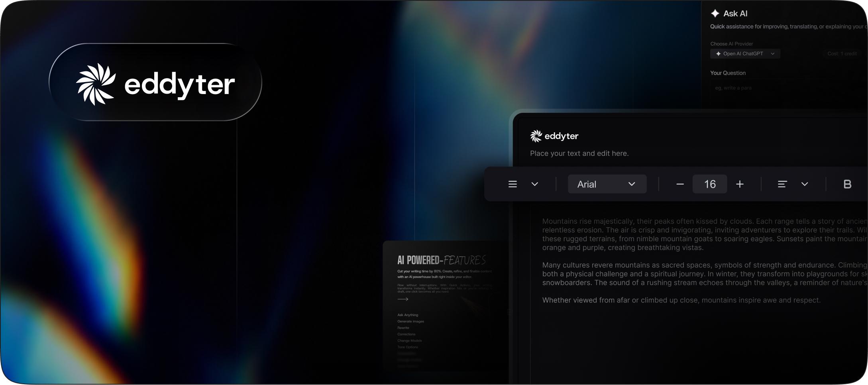The height and width of the screenshot is (385, 868).
Task: Click the "Quick assistance for improving, translating" description
Action: tap(789, 27)
